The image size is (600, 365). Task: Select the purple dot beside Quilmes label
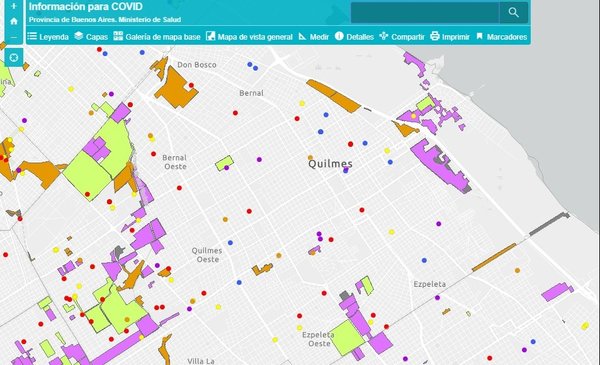click(x=346, y=170)
